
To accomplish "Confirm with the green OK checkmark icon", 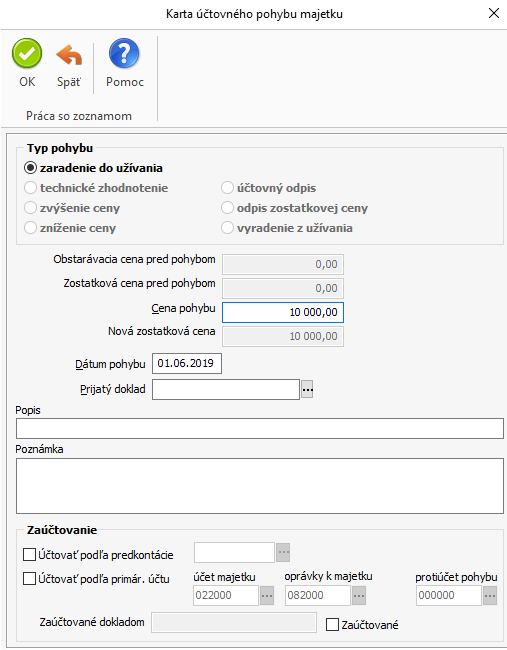I will coord(27,53).
